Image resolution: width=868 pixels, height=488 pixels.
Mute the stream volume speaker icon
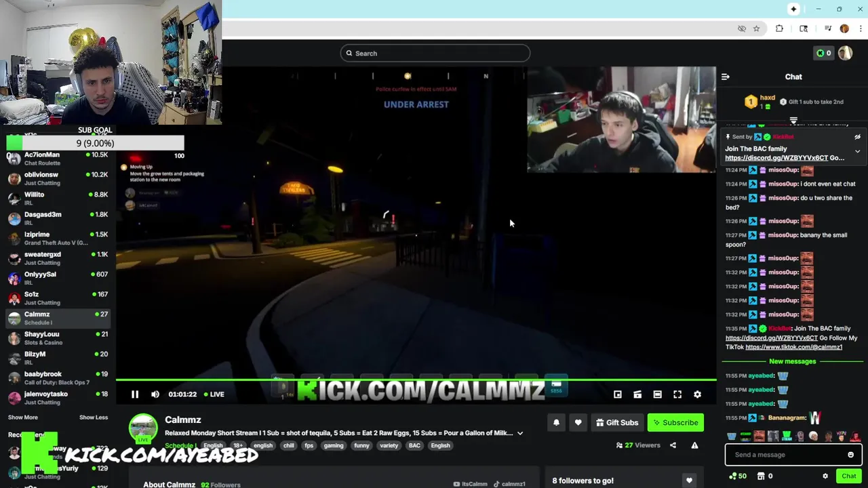155,394
